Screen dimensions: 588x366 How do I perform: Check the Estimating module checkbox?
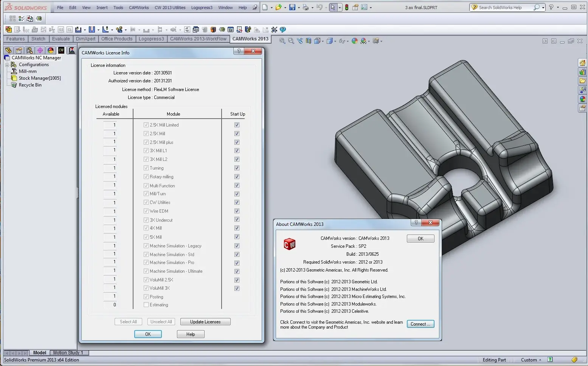(146, 305)
